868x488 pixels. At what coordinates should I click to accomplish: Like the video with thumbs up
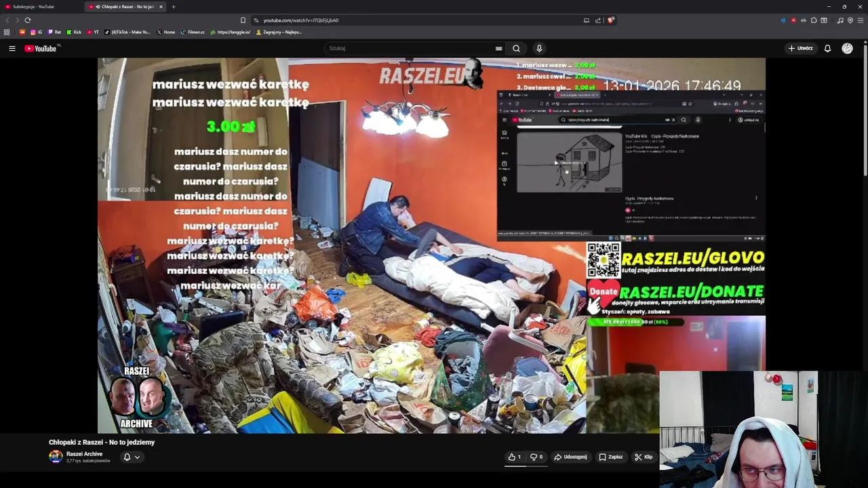point(515,457)
